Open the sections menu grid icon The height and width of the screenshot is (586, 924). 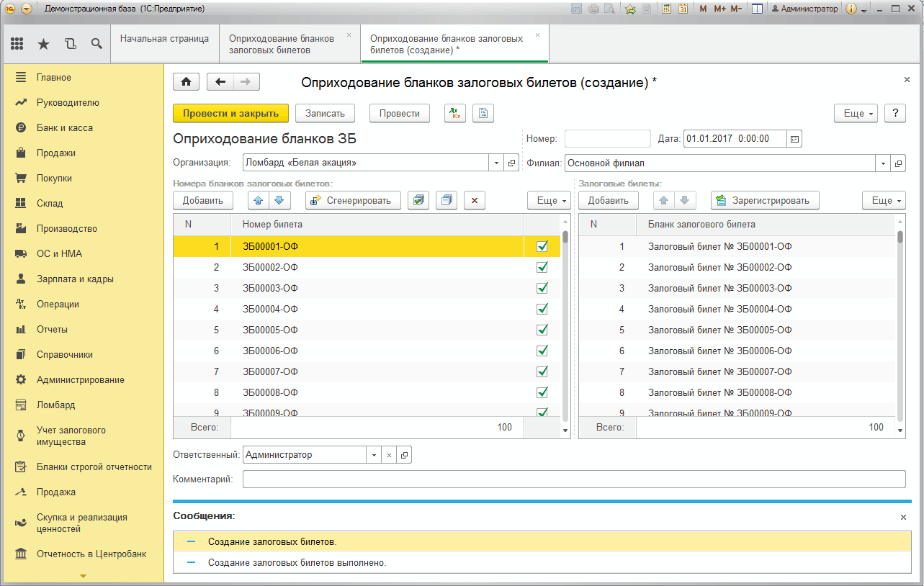tap(17, 44)
